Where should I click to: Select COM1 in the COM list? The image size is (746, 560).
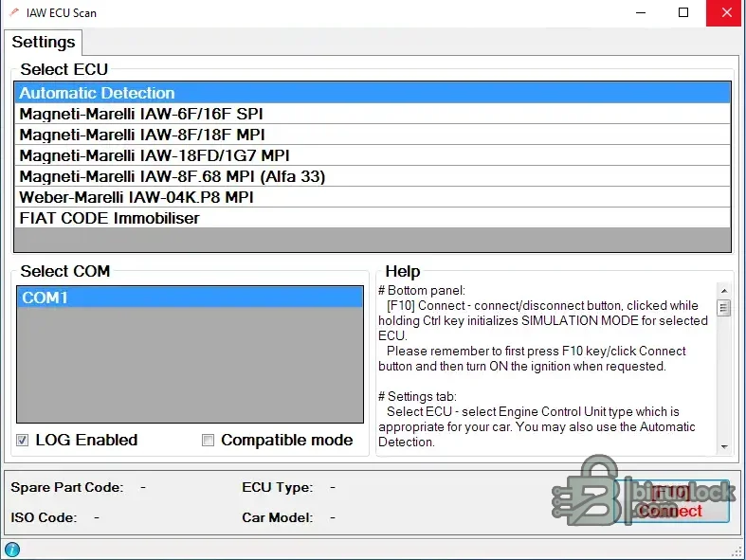[x=190, y=298]
